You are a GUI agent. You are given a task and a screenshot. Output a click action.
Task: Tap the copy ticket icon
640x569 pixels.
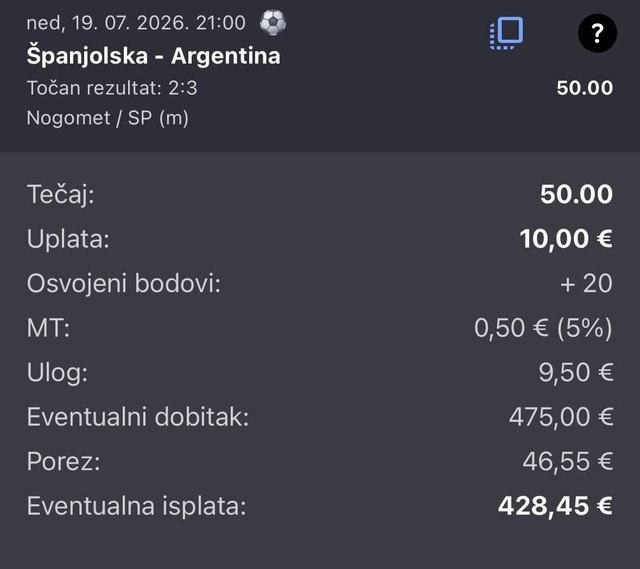507,33
